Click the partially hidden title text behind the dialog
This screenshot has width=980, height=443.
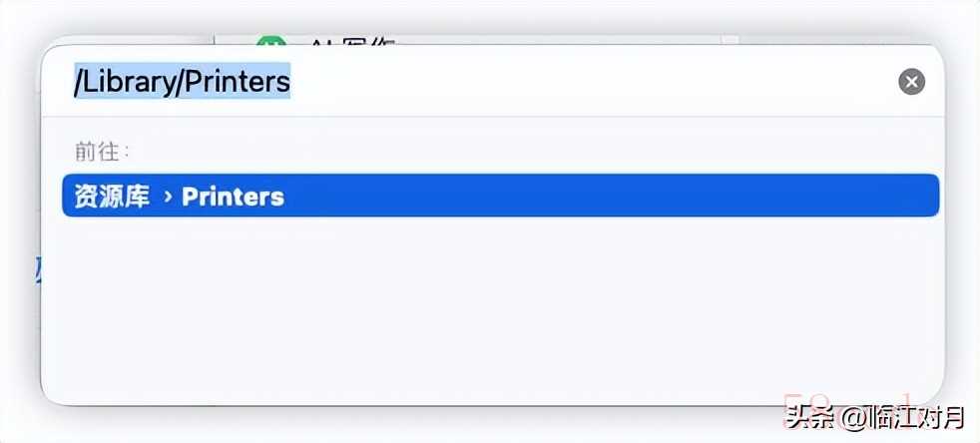tap(353, 43)
